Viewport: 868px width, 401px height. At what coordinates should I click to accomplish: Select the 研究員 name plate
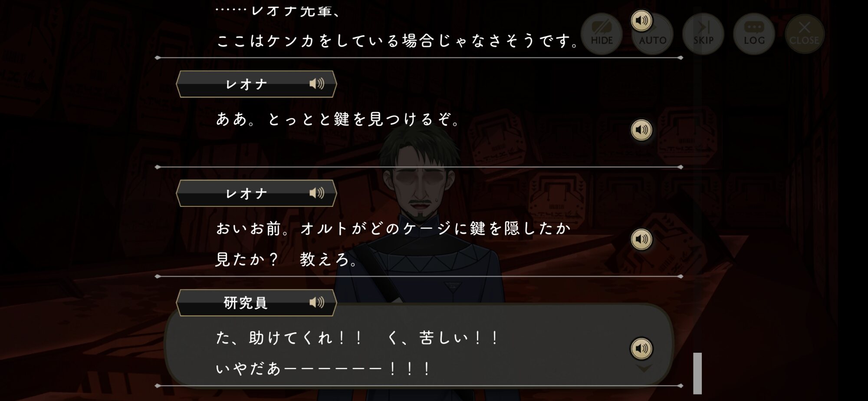pos(256,303)
